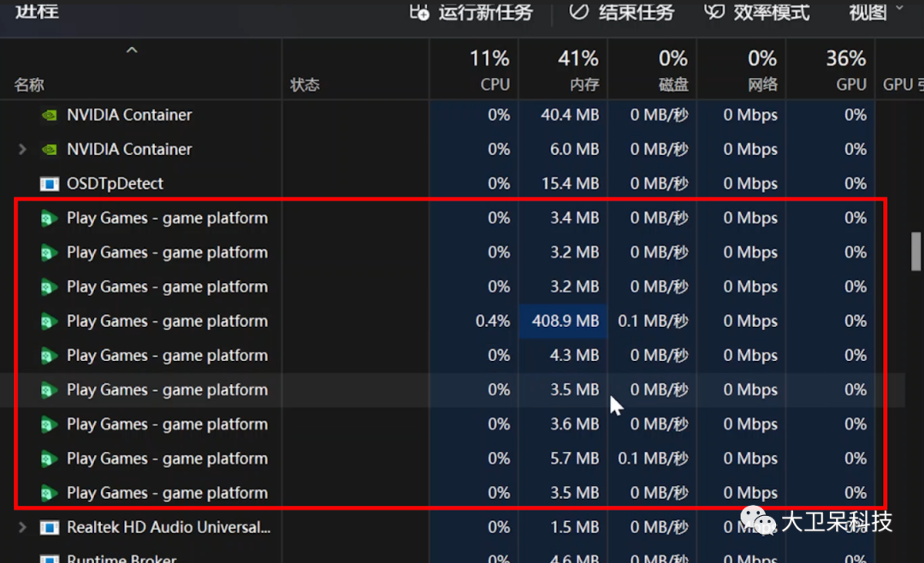
Task: Click the 15.4 MB memory cell
Action: [563, 184]
